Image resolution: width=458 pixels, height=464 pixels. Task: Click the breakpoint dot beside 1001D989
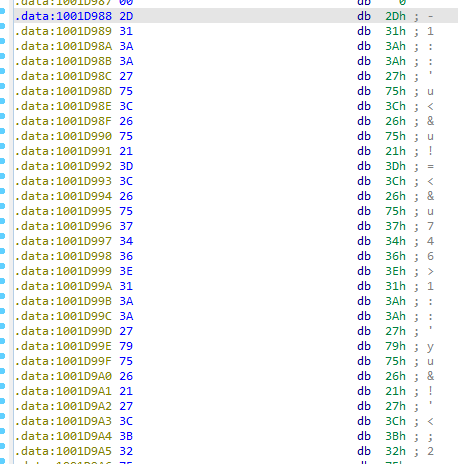pos(2,26)
